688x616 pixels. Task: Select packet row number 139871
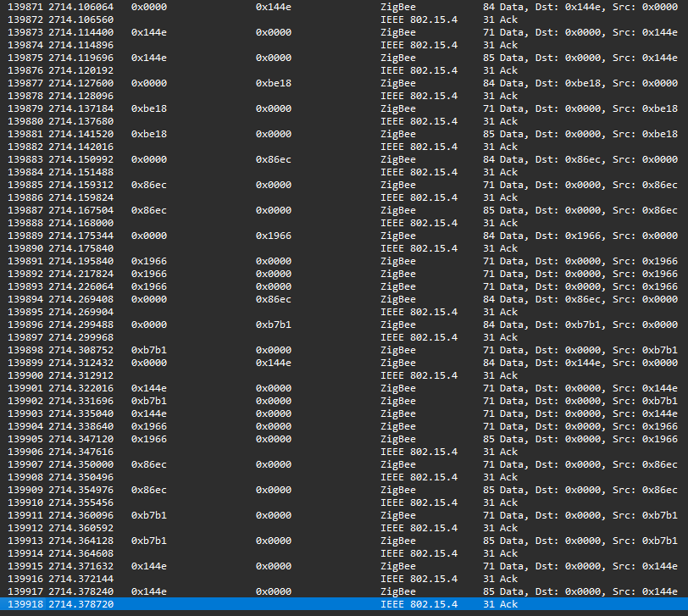344,7
